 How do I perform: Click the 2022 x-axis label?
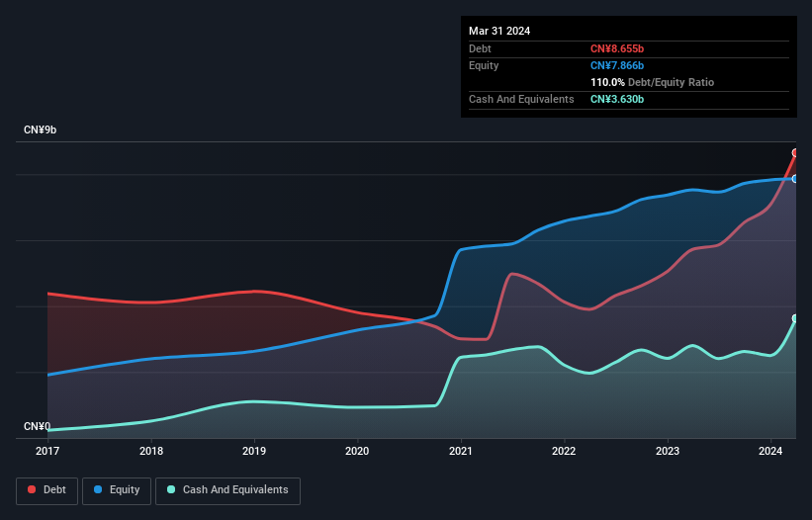[564, 451]
